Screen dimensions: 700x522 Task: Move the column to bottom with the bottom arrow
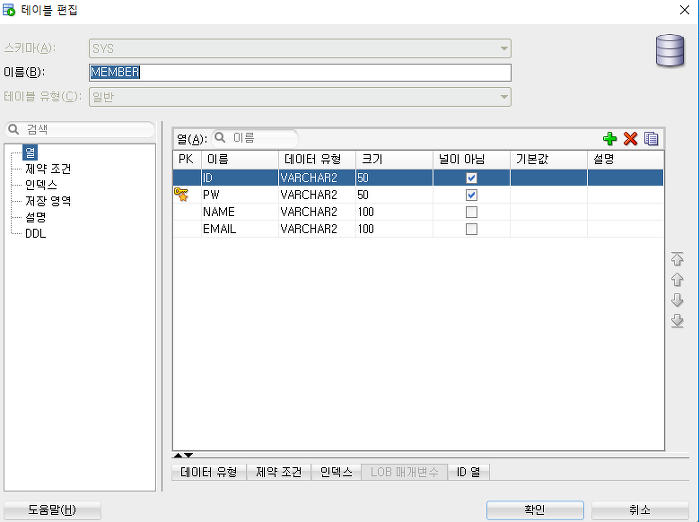(x=677, y=321)
